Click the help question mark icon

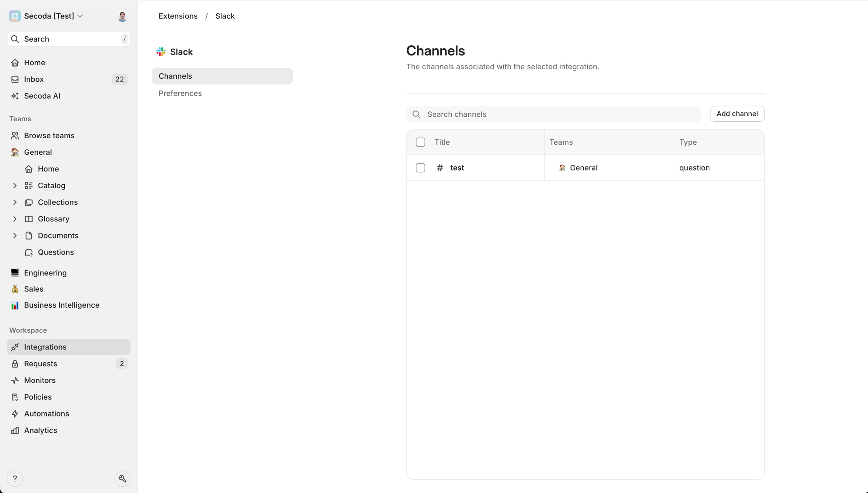[x=15, y=479]
